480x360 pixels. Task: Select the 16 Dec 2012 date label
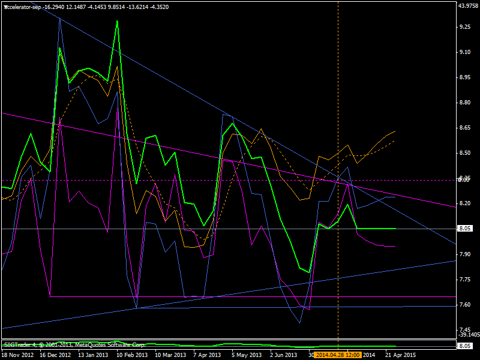55,355
